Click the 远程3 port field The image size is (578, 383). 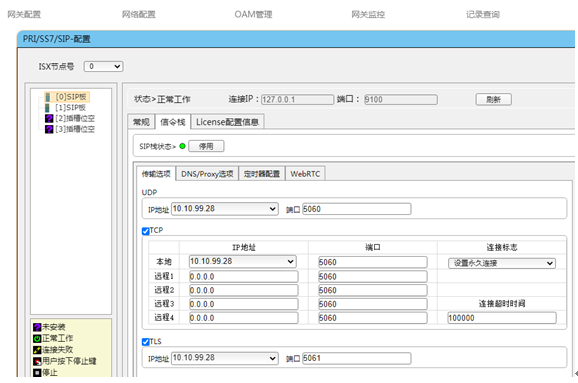point(373,304)
